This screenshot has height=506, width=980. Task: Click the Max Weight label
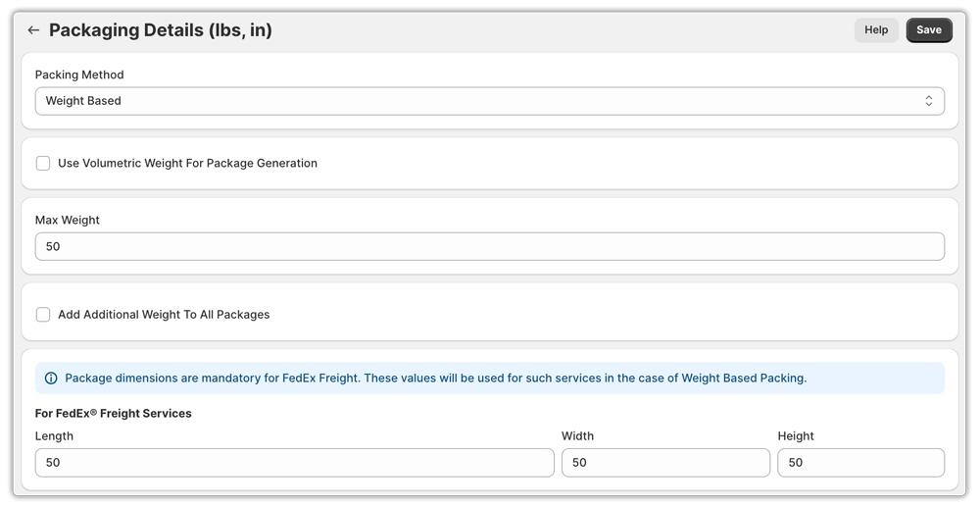(x=68, y=221)
